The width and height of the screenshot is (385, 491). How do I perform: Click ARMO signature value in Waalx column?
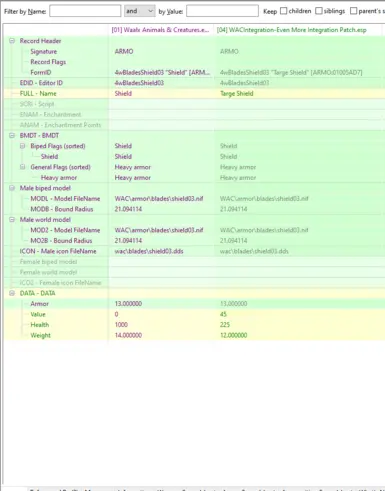[x=124, y=51]
